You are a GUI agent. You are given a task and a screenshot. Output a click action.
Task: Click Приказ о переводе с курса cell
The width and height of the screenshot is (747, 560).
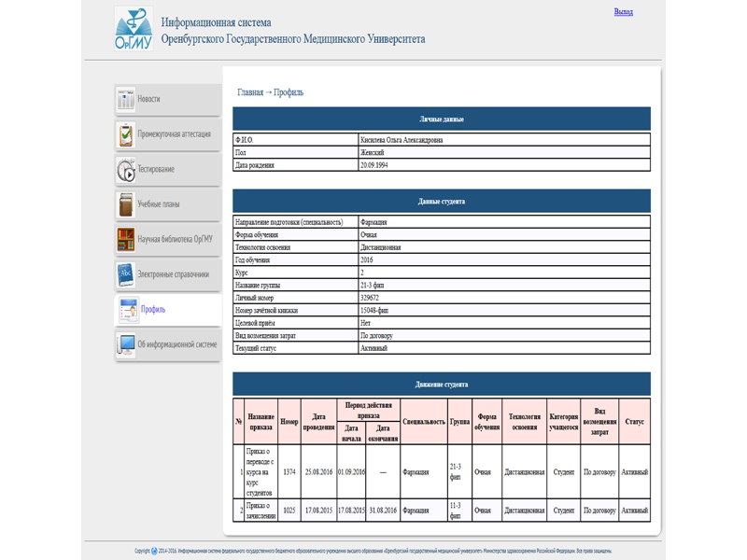click(x=261, y=472)
